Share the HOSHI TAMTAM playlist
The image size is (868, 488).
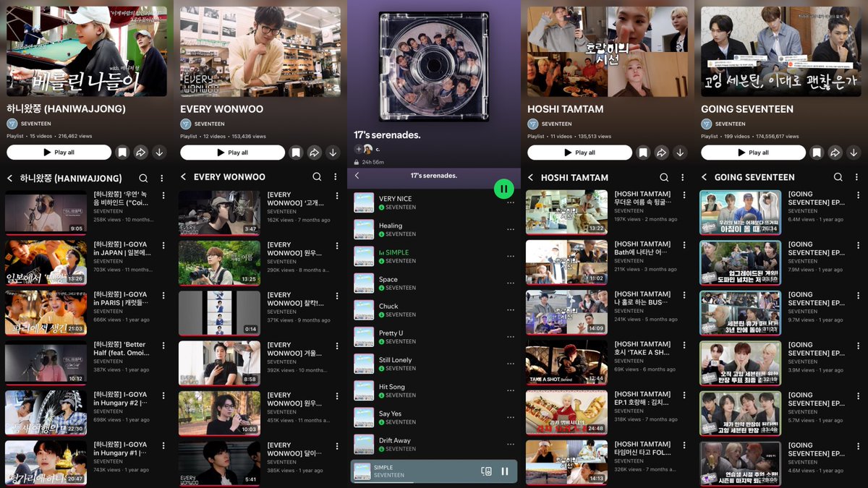pyautogui.click(x=661, y=153)
